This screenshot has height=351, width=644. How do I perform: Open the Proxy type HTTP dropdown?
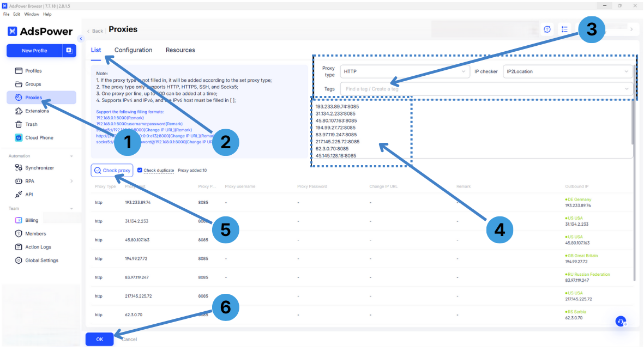coord(405,71)
